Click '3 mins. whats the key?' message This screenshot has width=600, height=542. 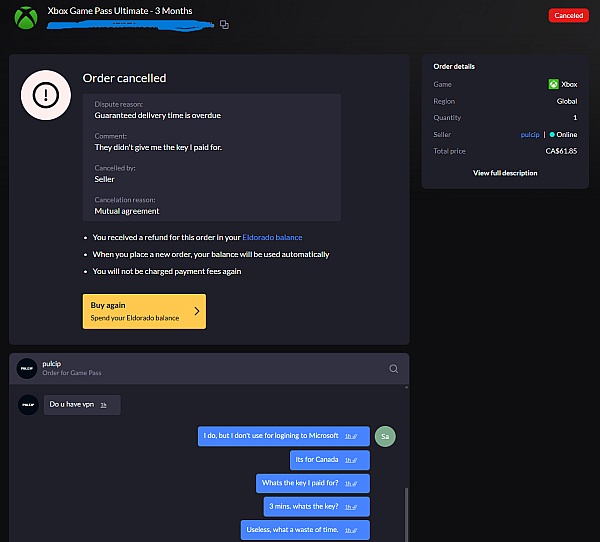316,506
